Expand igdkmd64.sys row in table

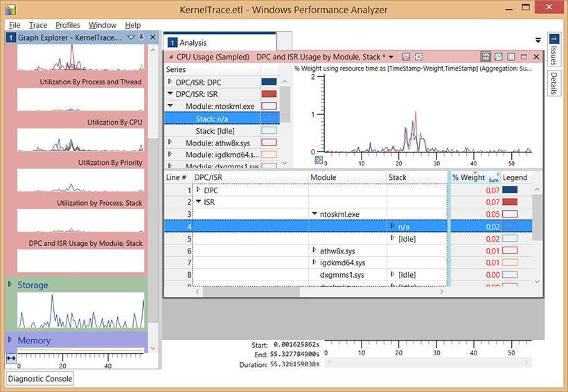coord(314,262)
